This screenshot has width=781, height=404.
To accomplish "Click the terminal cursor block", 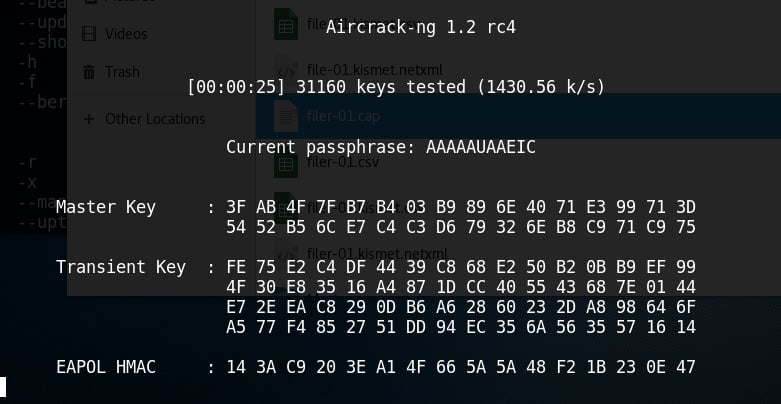I will (x=2, y=387).
